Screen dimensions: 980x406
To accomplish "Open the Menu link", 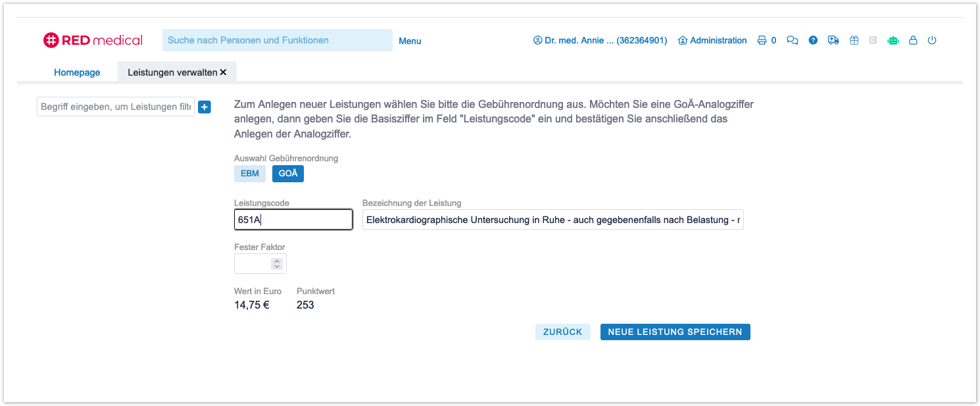I will click(x=410, y=41).
